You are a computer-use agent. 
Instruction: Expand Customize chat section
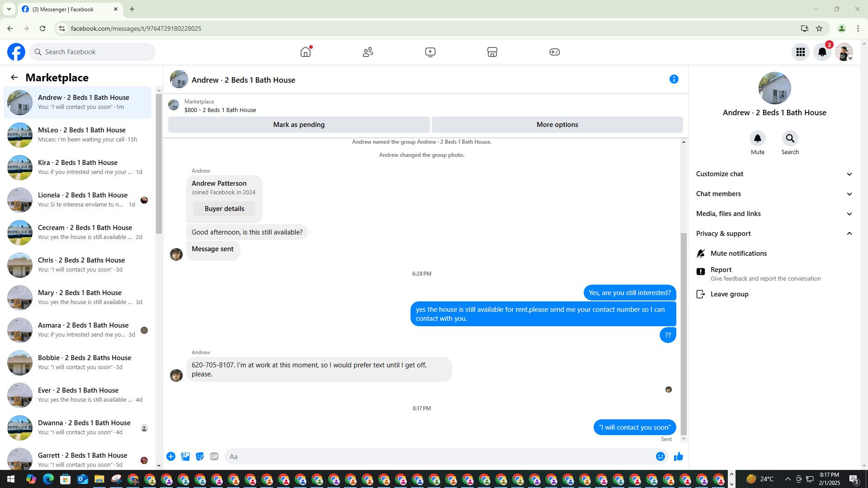[774, 174]
